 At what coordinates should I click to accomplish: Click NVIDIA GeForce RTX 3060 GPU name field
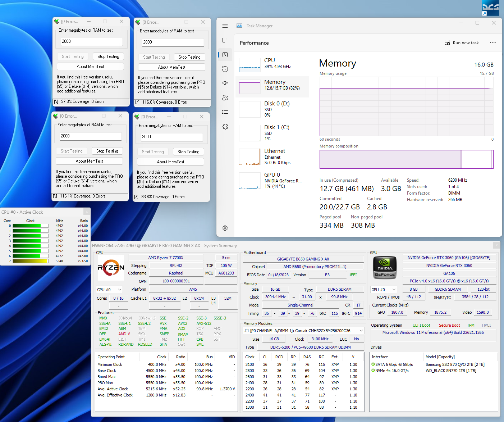(x=449, y=266)
